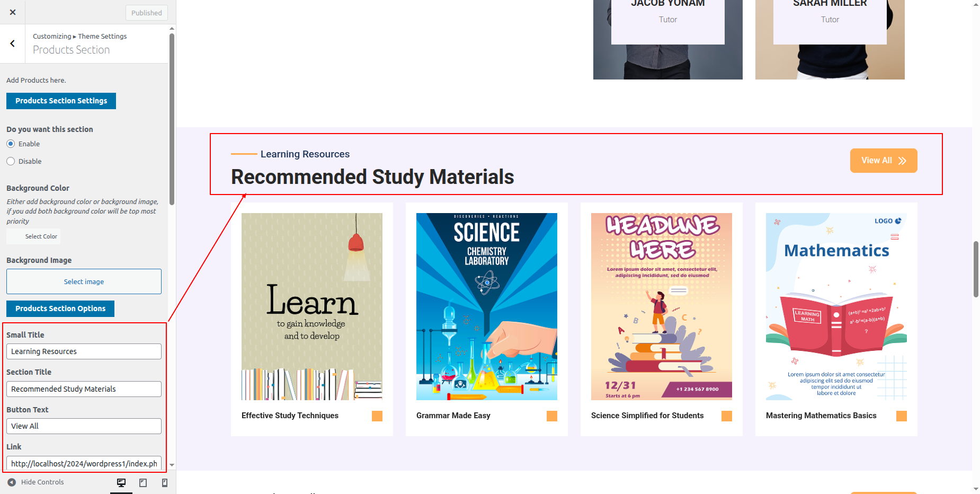This screenshot has height=494, width=980.
Task: Close the Customizer with the X icon
Action: pyautogui.click(x=13, y=12)
